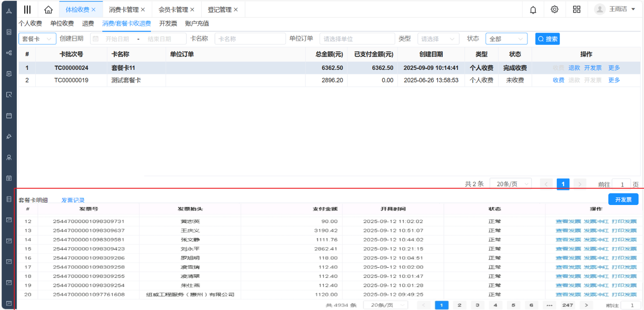Close the 消费卡管理 tab via its X

143,10
